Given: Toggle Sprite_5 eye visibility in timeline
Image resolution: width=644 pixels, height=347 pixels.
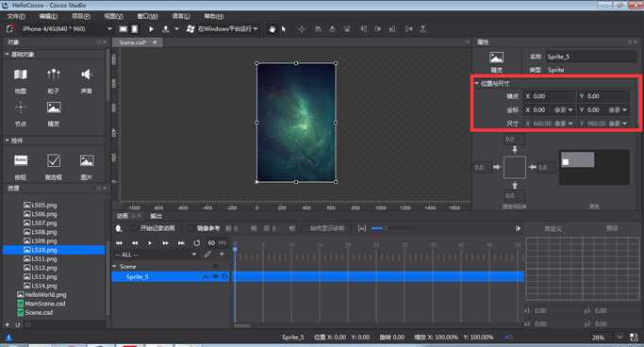Looking at the screenshot, I should click(215, 277).
